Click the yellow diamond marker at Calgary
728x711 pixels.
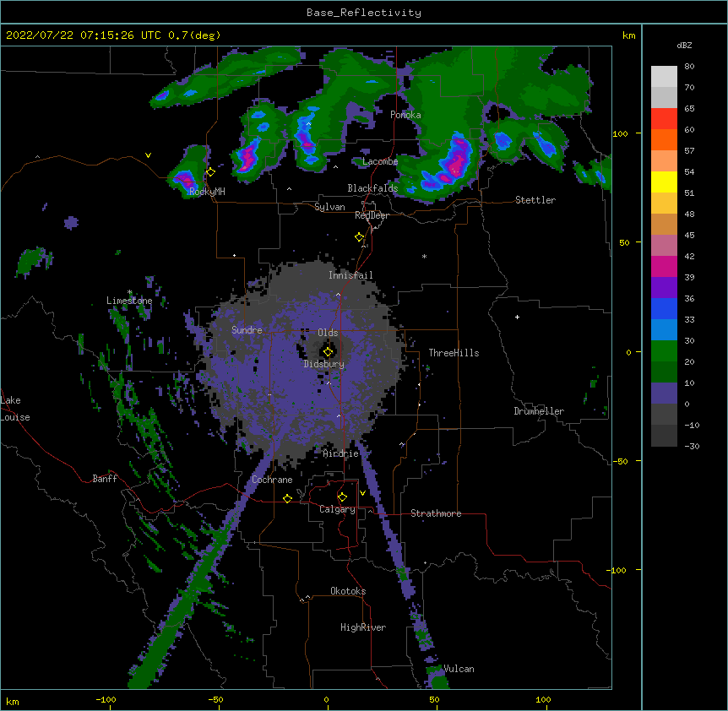[342, 497]
